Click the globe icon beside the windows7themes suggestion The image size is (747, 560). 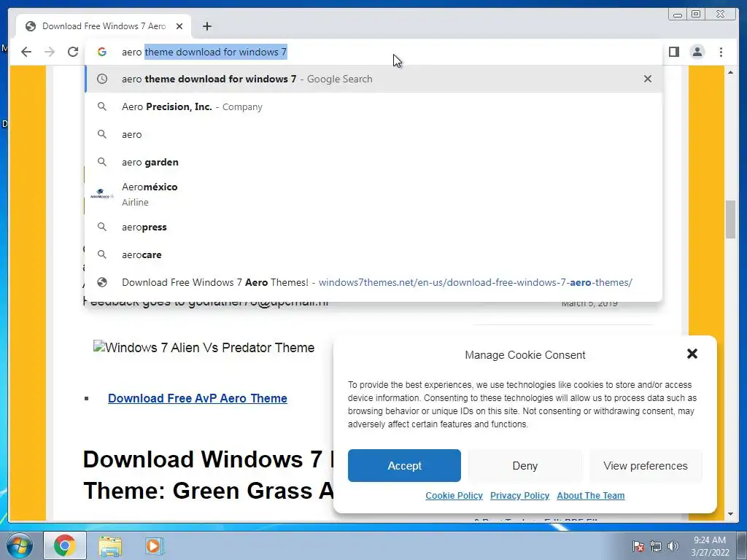click(x=102, y=282)
